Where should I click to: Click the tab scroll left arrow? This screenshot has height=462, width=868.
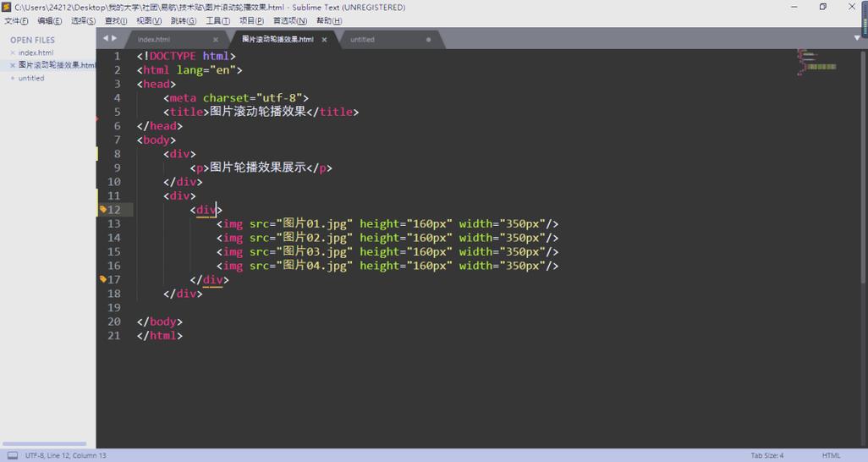click(x=106, y=39)
